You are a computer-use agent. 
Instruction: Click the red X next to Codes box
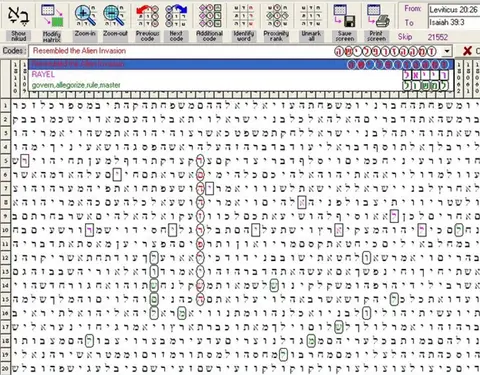467,51
